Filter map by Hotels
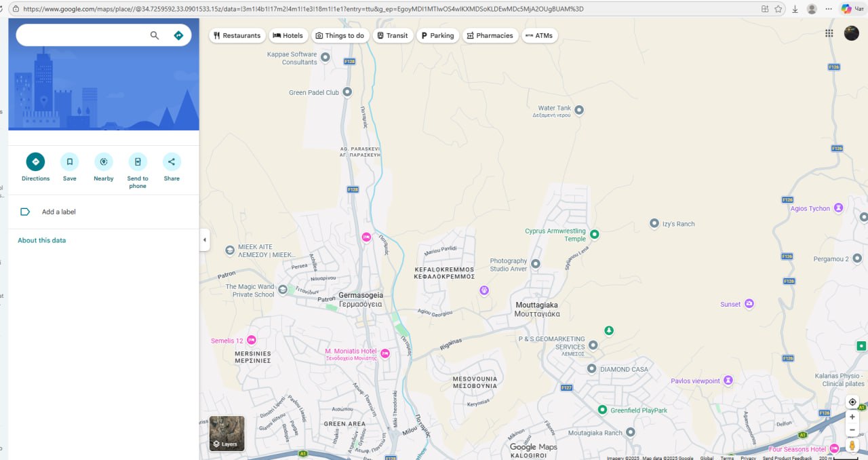868x460 pixels. [288, 35]
